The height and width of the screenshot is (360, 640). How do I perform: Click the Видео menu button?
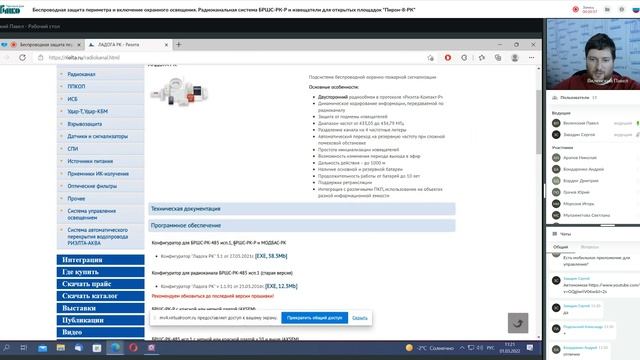click(100, 332)
